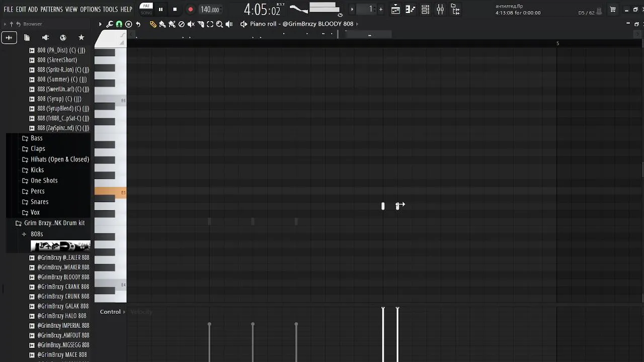
Task: Open the pattern selector arrow
Action: (x=352, y=10)
